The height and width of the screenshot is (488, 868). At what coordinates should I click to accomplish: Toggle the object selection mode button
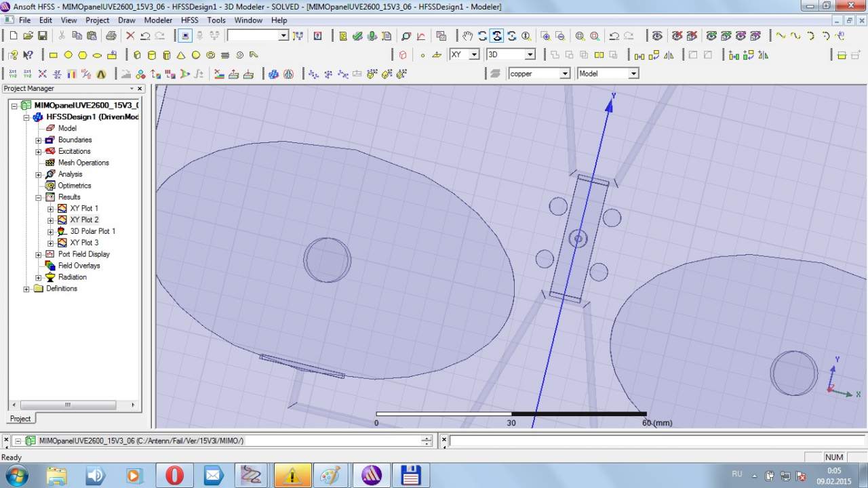click(186, 36)
